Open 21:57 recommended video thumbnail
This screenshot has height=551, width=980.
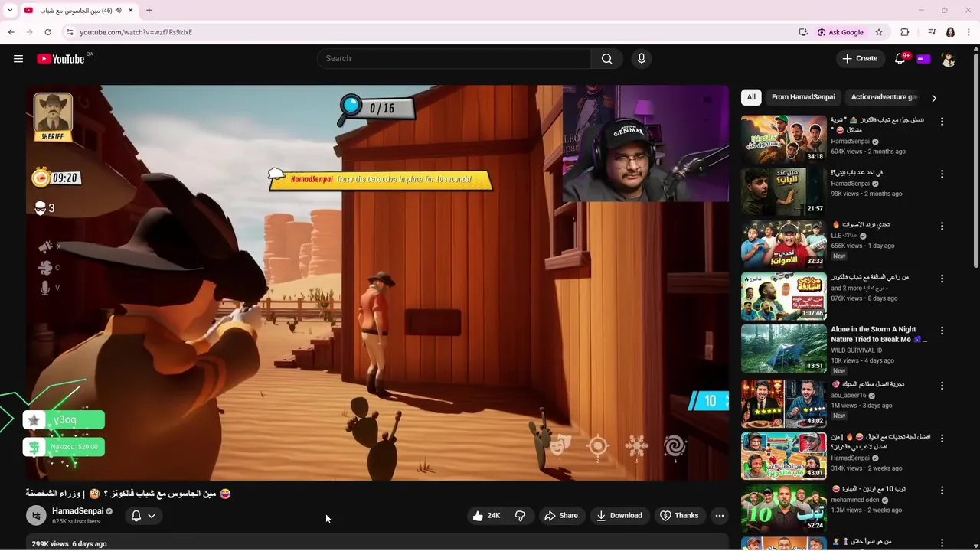click(783, 191)
